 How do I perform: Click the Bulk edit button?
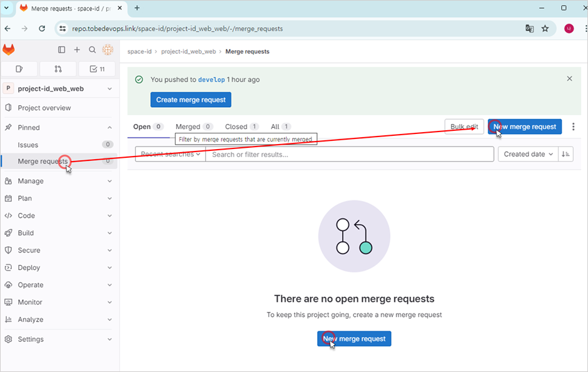(x=464, y=127)
